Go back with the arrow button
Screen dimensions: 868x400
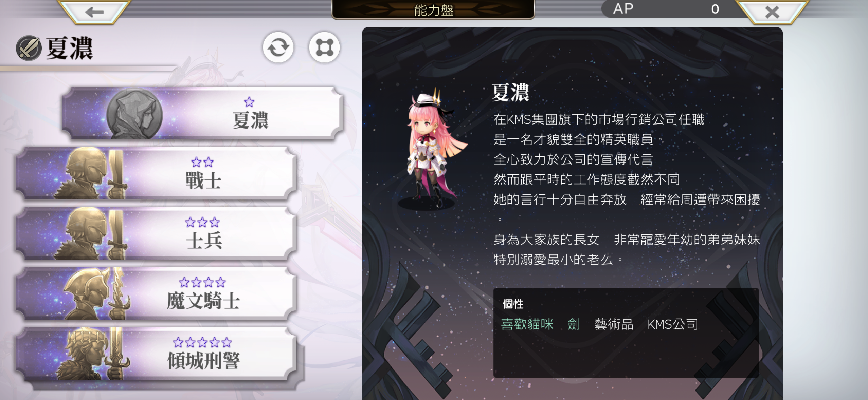(94, 12)
